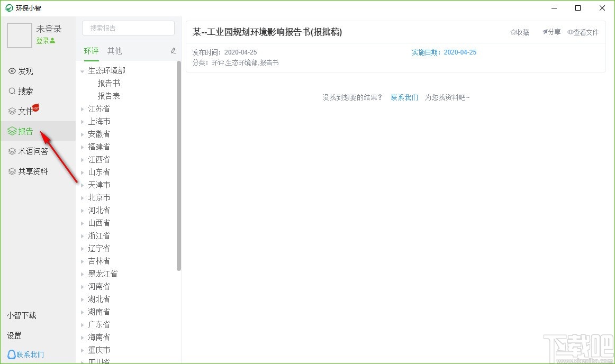Click the blue 联系我们 link in content area

pyautogui.click(x=404, y=97)
